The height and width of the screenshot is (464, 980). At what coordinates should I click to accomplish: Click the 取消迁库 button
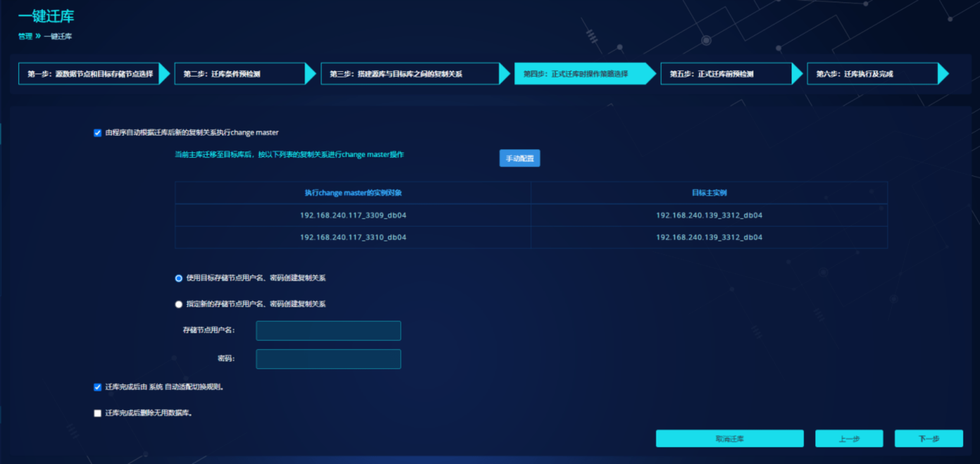coord(729,439)
